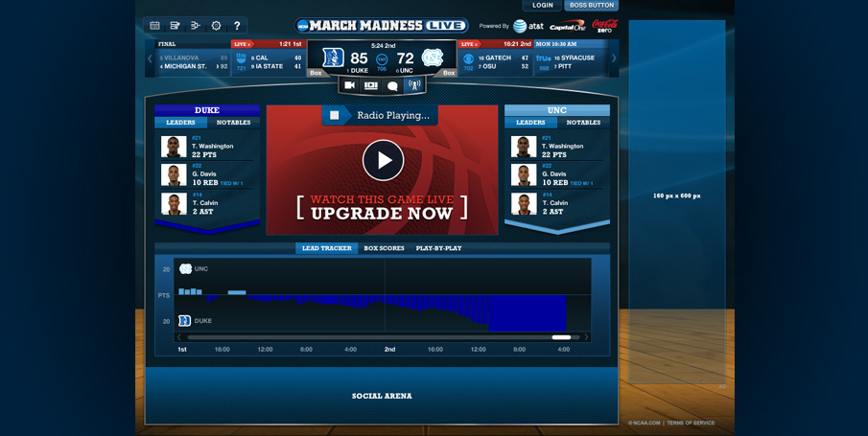Open the CAL vs IA State live game
Image resolution: width=868 pixels, height=436 pixels.
(x=269, y=57)
